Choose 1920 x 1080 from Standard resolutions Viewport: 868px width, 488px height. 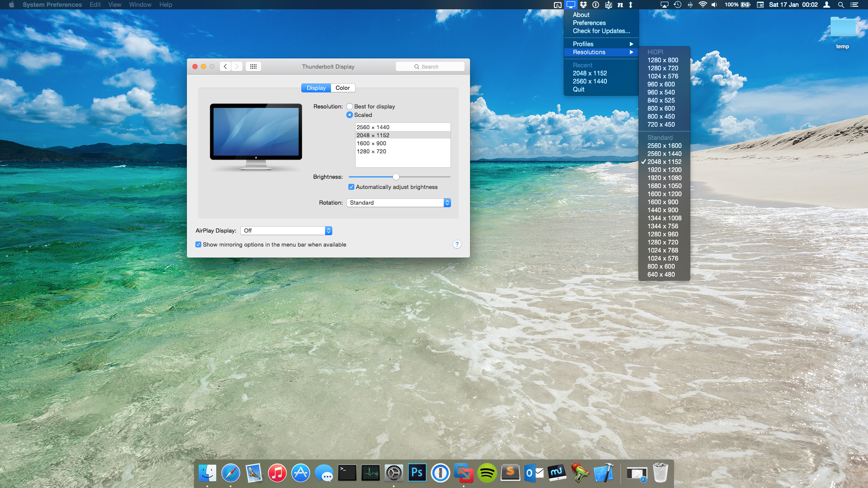coord(664,178)
